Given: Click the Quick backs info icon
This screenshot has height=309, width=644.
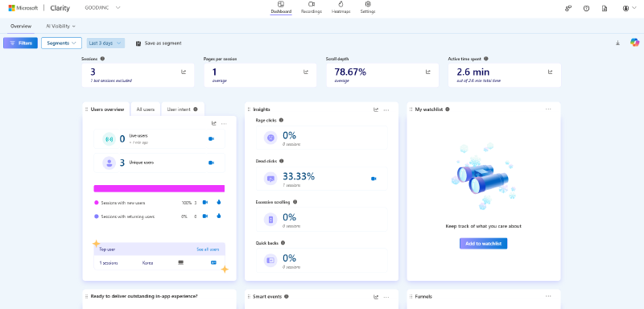Looking at the screenshot, I should pos(283,243).
